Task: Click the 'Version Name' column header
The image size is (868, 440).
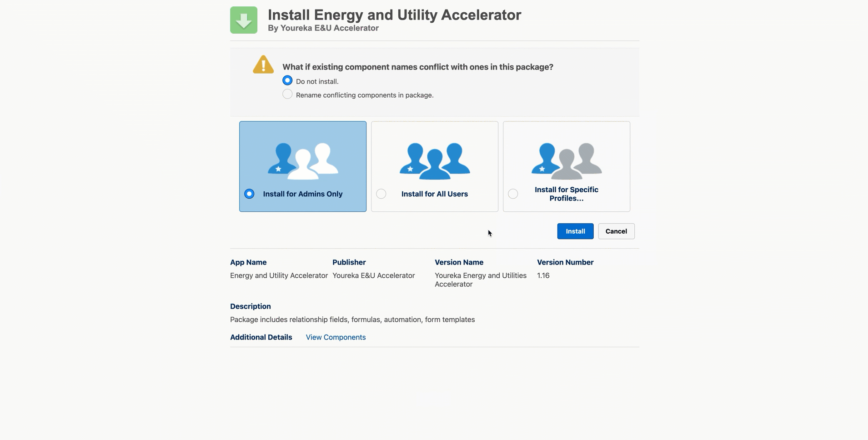Action: pyautogui.click(x=459, y=262)
